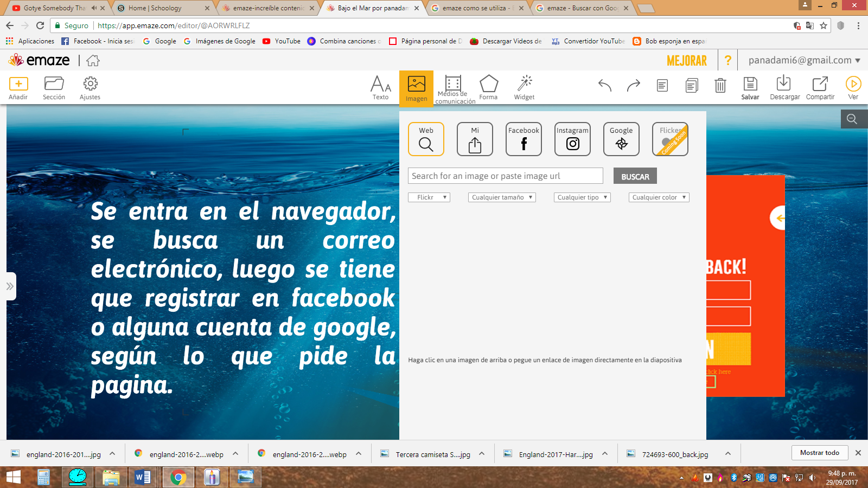The height and width of the screenshot is (488, 868).
Task: Open Cualquier color dropdown
Action: coord(659,197)
